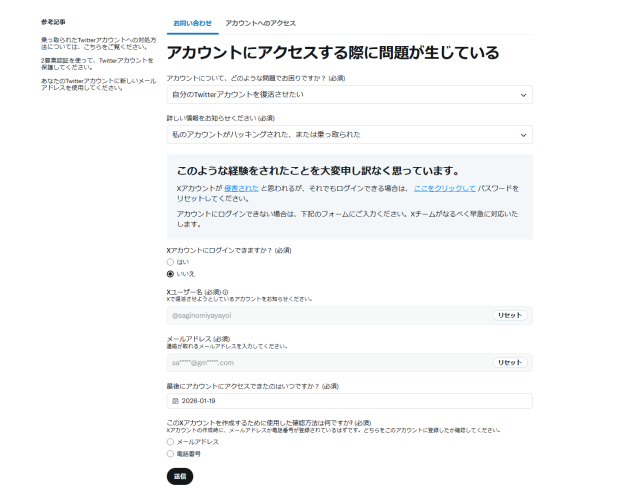The height and width of the screenshot is (496, 640).
Task: Click the calendar icon in date field
Action: pyautogui.click(x=175, y=401)
